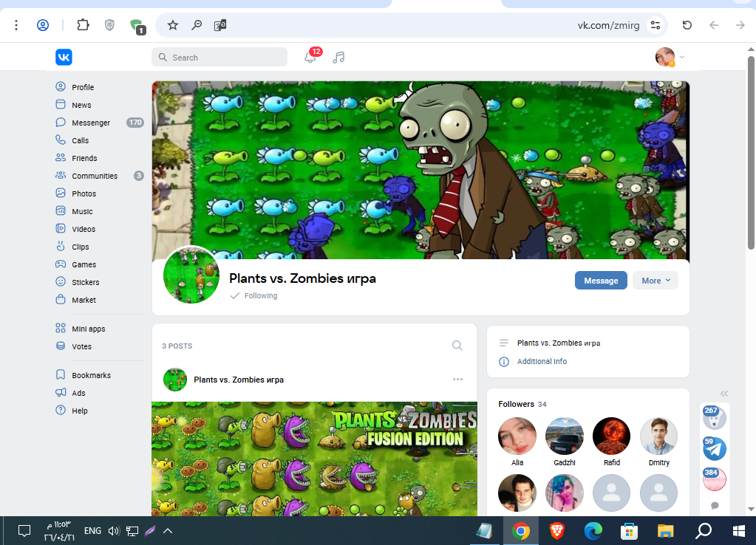756x545 pixels.
Task: Click the Photos sidebar icon
Action: point(61,193)
